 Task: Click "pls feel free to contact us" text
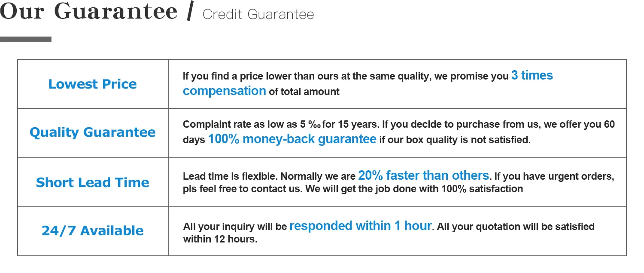[x=242, y=189]
